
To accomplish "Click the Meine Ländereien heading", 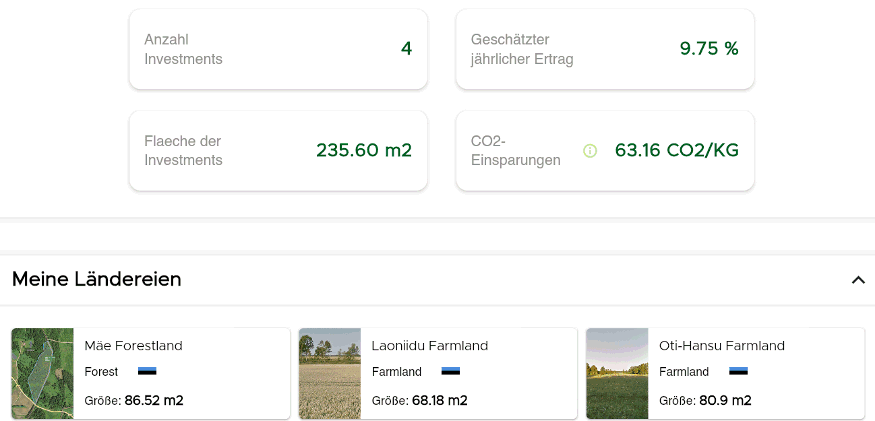I will [x=97, y=280].
